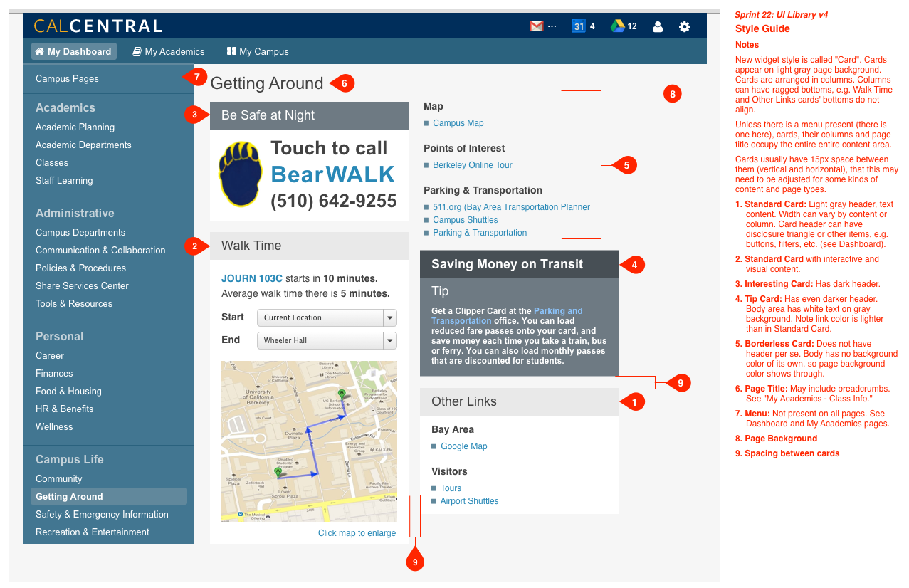Click the BearWALK phone number (510) 642-9255

point(333,201)
